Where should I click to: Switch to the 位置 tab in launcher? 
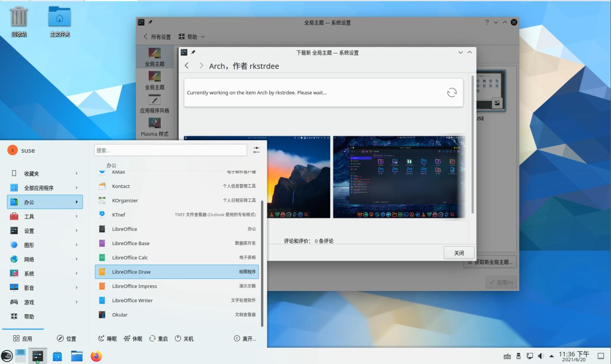(66, 339)
